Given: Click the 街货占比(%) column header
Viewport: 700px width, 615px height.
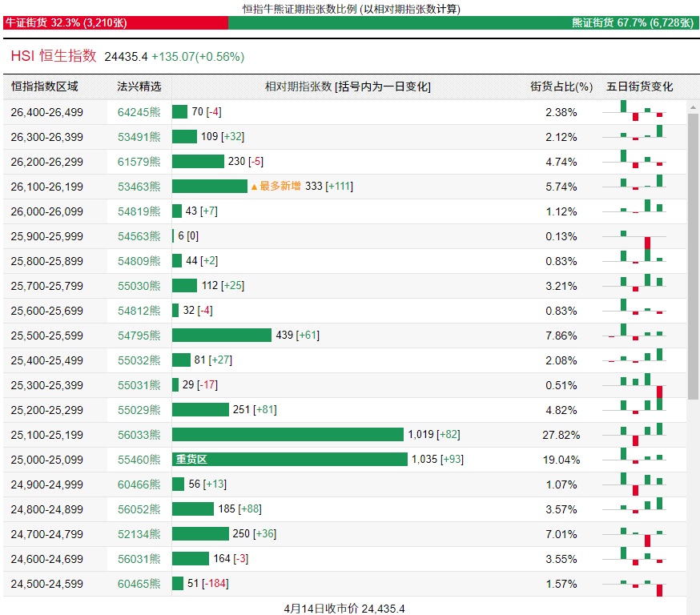Looking at the screenshot, I should click(561, 86).
